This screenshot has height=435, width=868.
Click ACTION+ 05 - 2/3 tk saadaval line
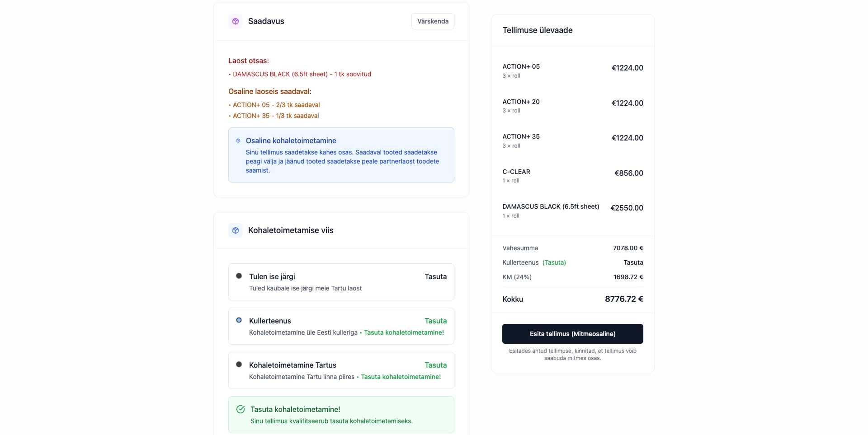pos(274,105)
